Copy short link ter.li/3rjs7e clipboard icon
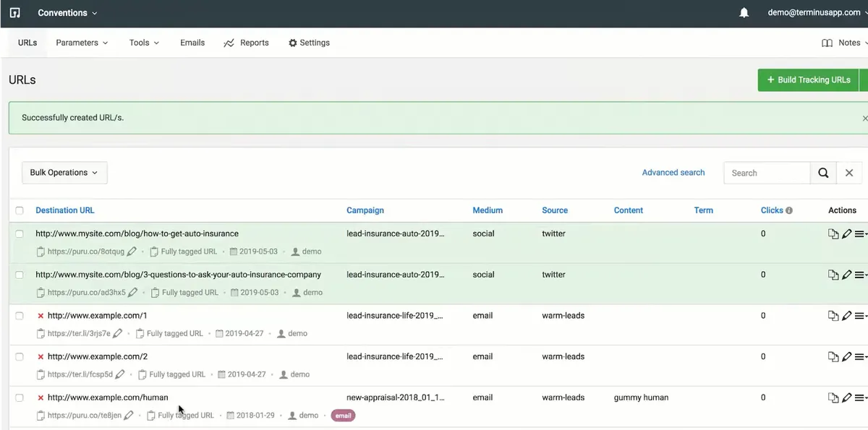Viewport: 868px width, 430px height. (41, 334)
